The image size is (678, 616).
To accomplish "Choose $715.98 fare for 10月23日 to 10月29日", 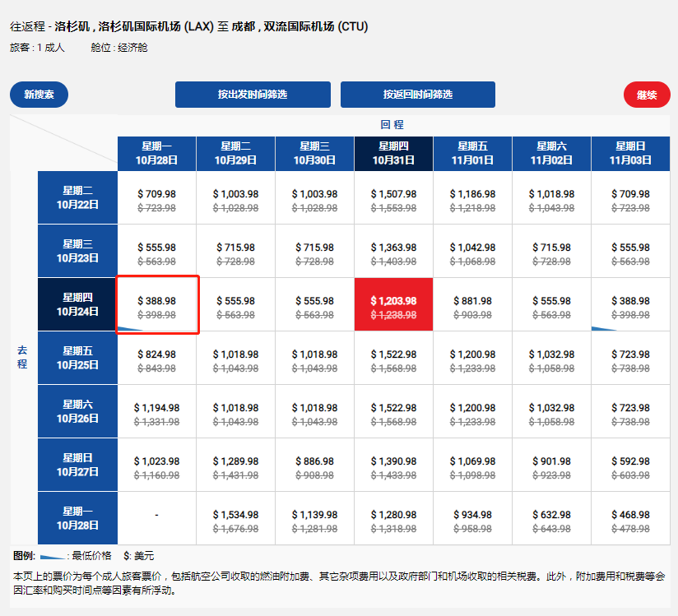I will pyautogui.click(x=235, y=251).
